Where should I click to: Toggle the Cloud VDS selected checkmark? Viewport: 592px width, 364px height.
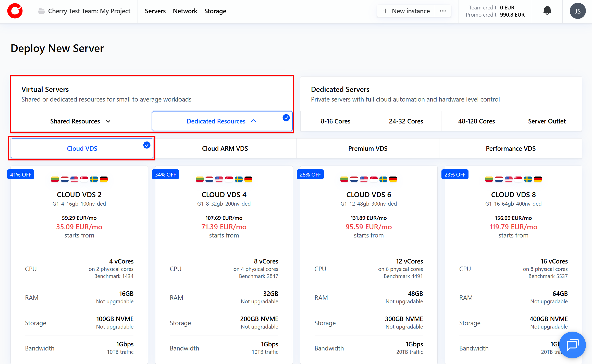coord(147,145)
